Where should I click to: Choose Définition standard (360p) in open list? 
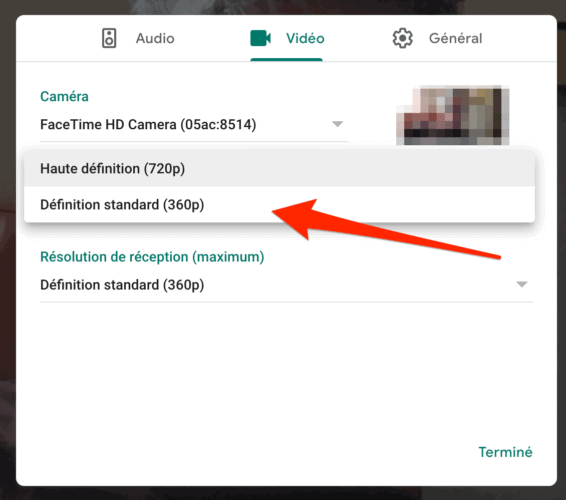279,205
